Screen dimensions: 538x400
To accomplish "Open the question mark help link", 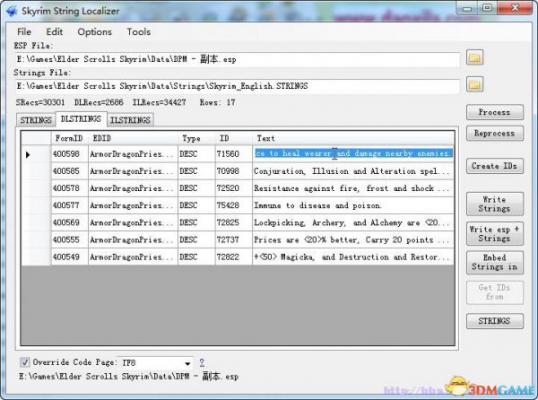I will [202, 363].
